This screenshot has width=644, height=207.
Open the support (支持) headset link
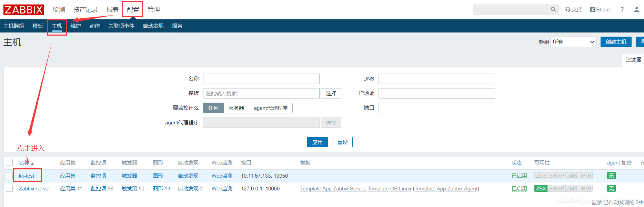[x=573, y=10]
